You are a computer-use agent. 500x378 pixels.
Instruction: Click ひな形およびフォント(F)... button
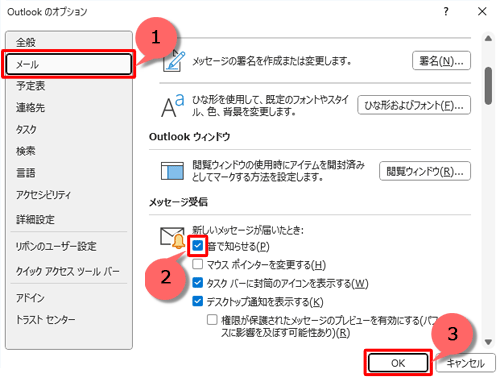414,105
